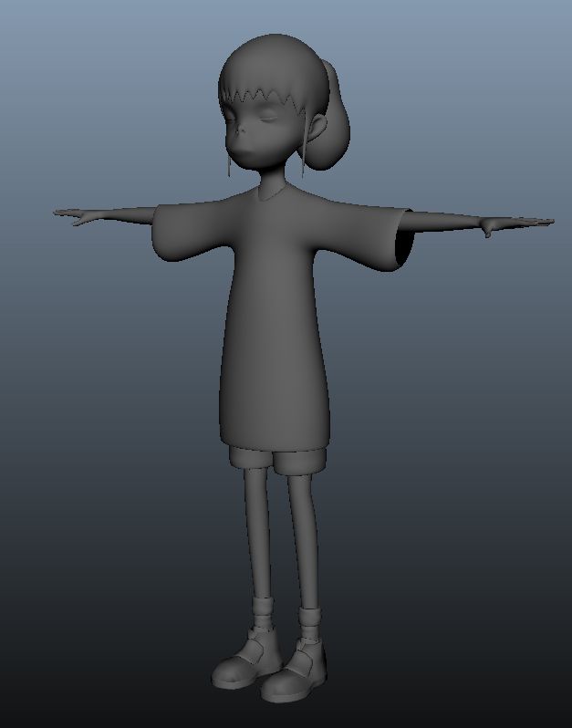The height and width of the screenshot is (728, 572).
Task: Select the shoe farther from the viewer
Action: coord(240,666)
